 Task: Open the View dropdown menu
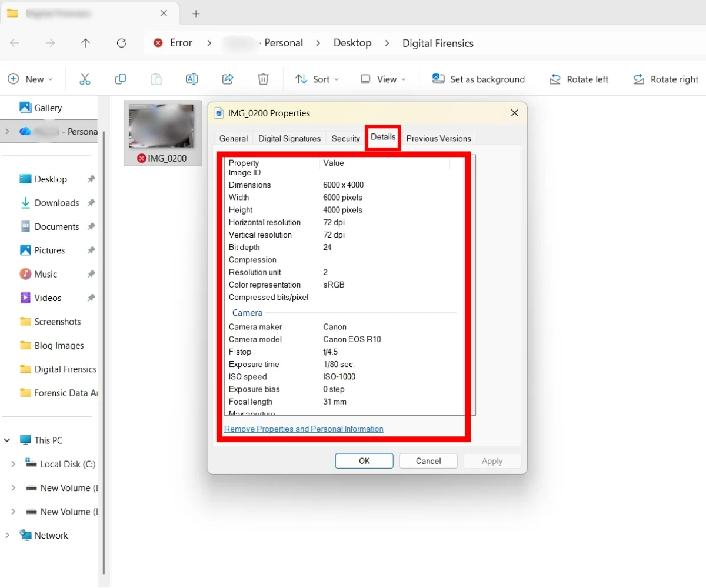[x=383, y=79]
